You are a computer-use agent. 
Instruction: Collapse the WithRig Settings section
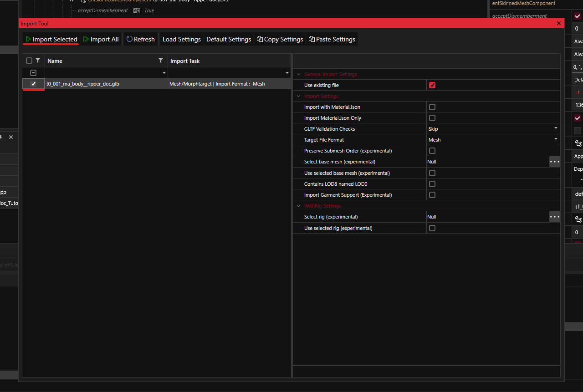point(299,206)
